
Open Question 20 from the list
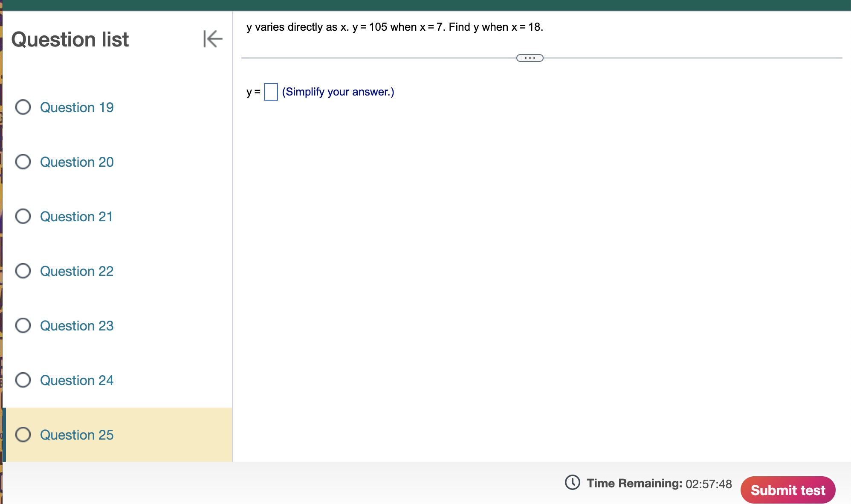(x=77, y=162)
